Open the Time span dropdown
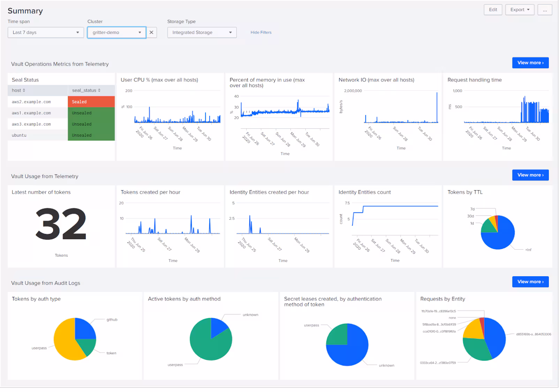This screenshot has width=560, height=392. [46, 32]
